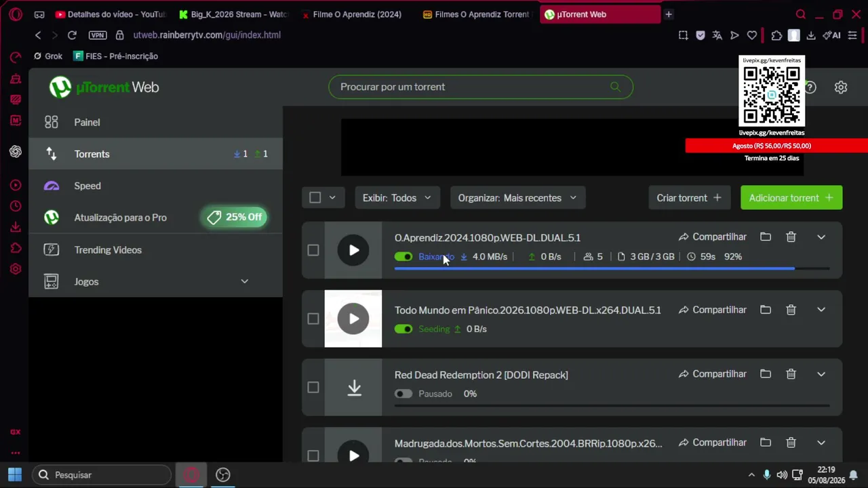Switch to Filme O Aprendiz (2024) tab
This screenshot has height=488, width=868.
(355, 14)
